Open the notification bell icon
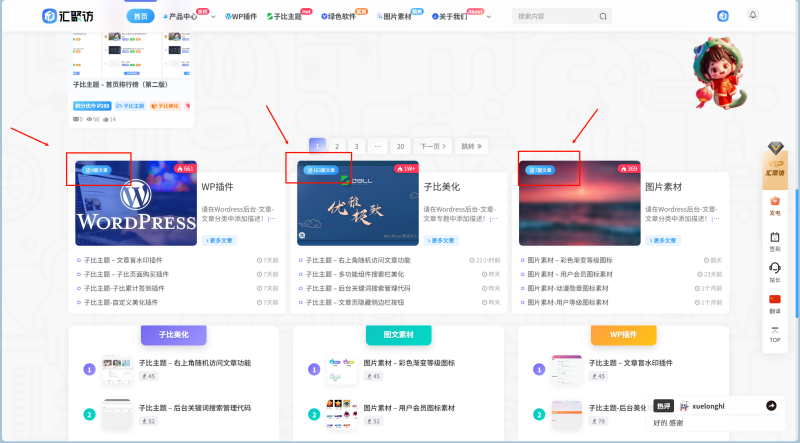 click(x=752, y=15)
